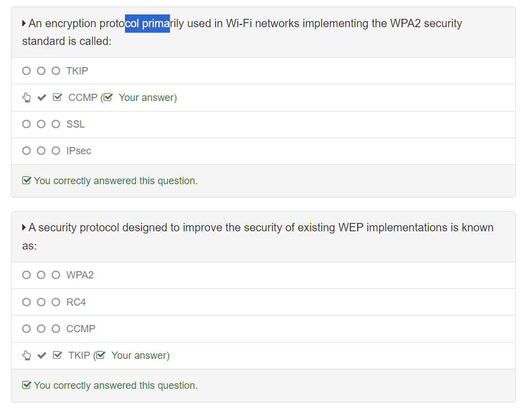Click green check icon before second 'Your answer'
The image size is (532, 411).
[101, 356]
